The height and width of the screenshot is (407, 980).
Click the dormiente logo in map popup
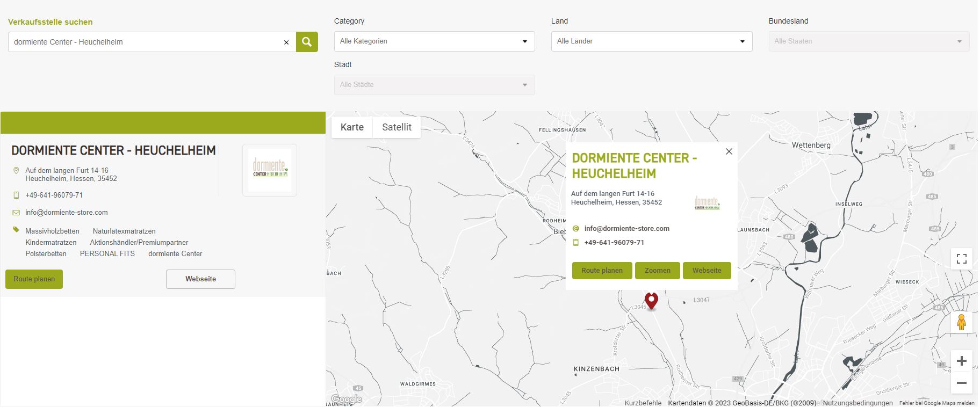tap(707, 203)
